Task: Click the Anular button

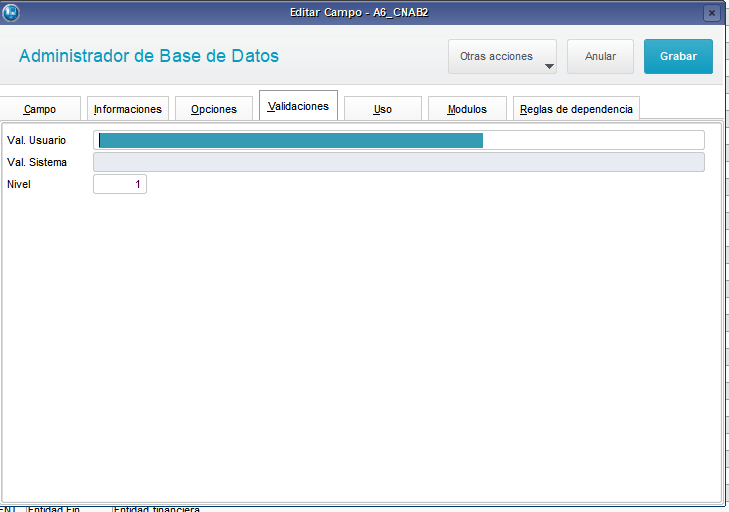Action: (x=600, y=56)
